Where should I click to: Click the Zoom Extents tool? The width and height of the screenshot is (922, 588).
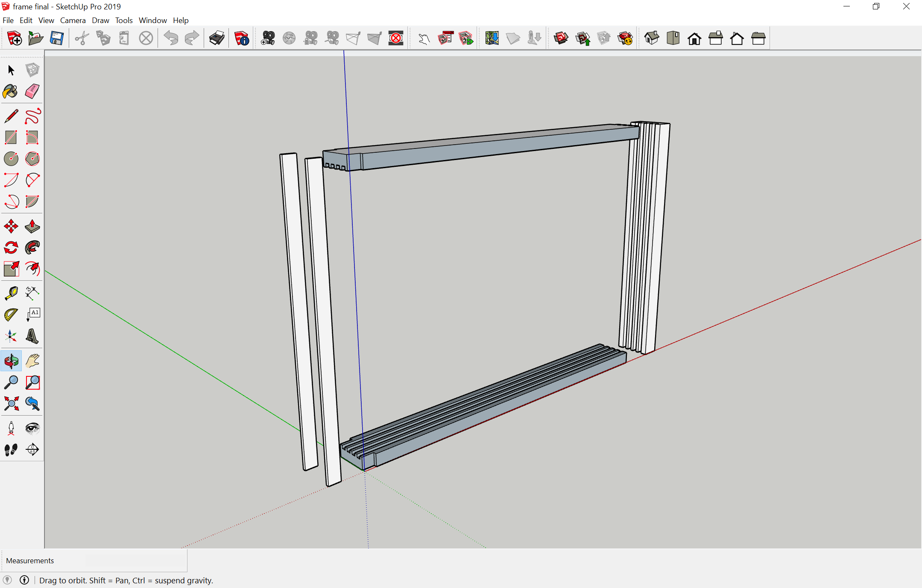coord(11,404)
